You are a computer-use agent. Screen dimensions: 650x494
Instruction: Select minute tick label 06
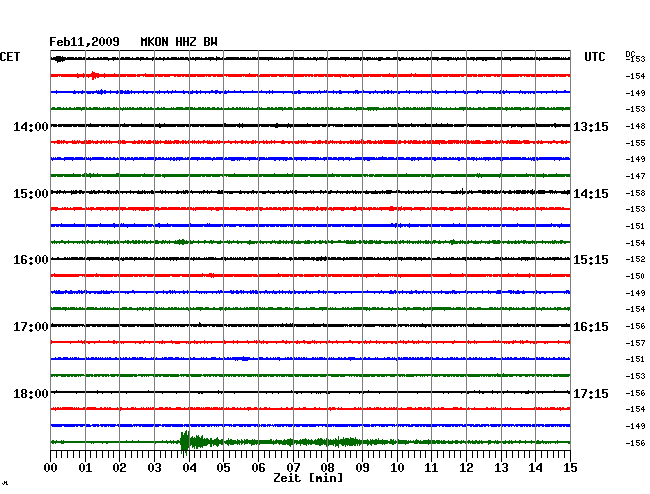pyautogui.click(x=258, y=467)
